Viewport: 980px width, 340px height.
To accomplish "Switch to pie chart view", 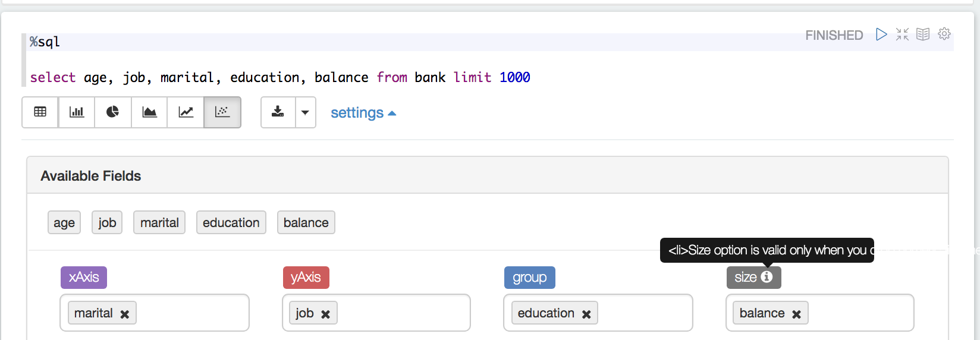I will click(x=113, y=112).
